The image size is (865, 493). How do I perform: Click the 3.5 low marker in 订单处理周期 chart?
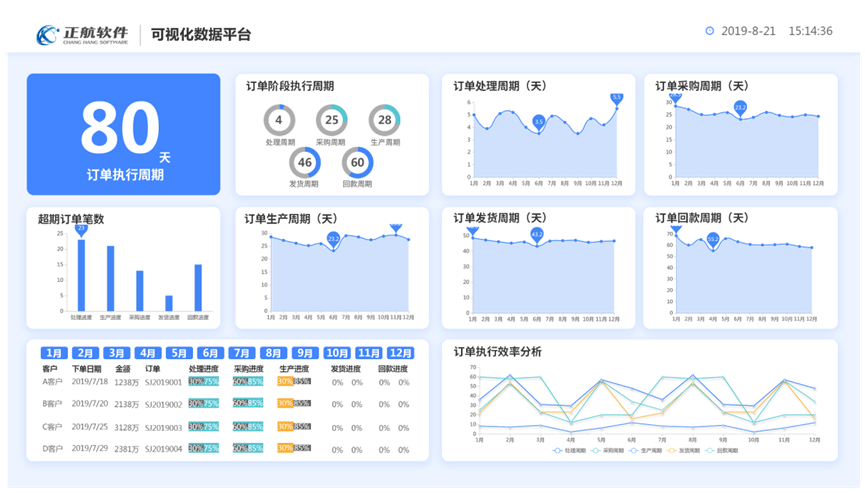point(538,122)
